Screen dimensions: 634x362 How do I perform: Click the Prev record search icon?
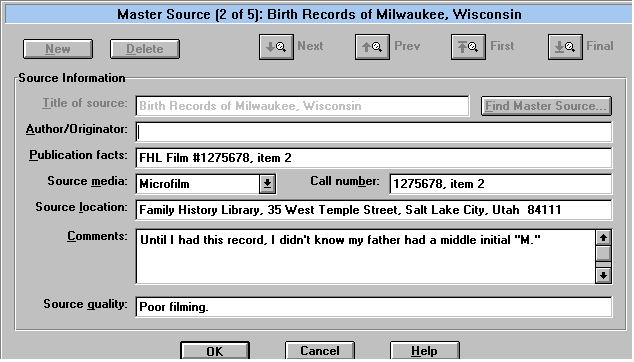[x=372, y=47]
